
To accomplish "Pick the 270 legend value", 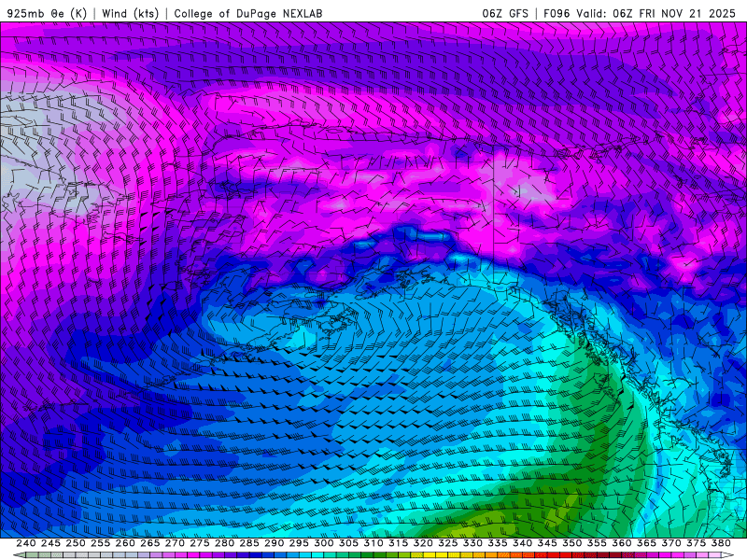I will pos(175,543).
